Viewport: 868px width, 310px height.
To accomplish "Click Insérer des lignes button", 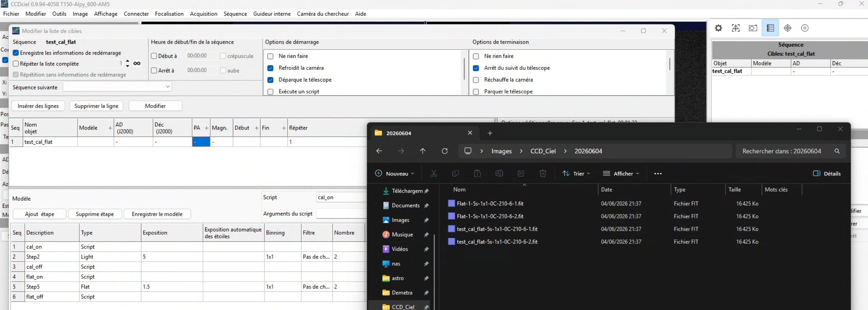I will coord(38,106).
